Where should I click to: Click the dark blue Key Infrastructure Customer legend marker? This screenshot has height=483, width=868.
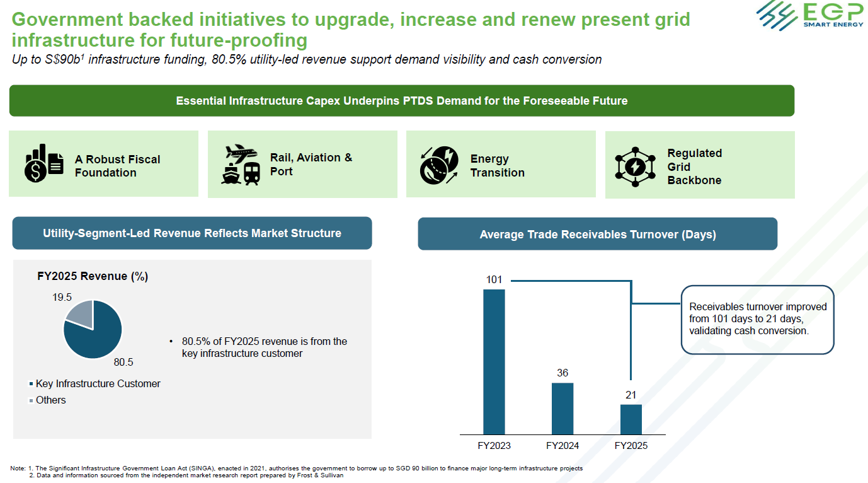31,384
